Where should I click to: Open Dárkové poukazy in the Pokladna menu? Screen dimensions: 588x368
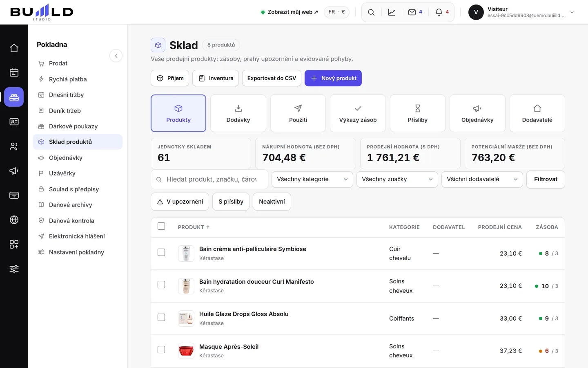click(78, 126)
